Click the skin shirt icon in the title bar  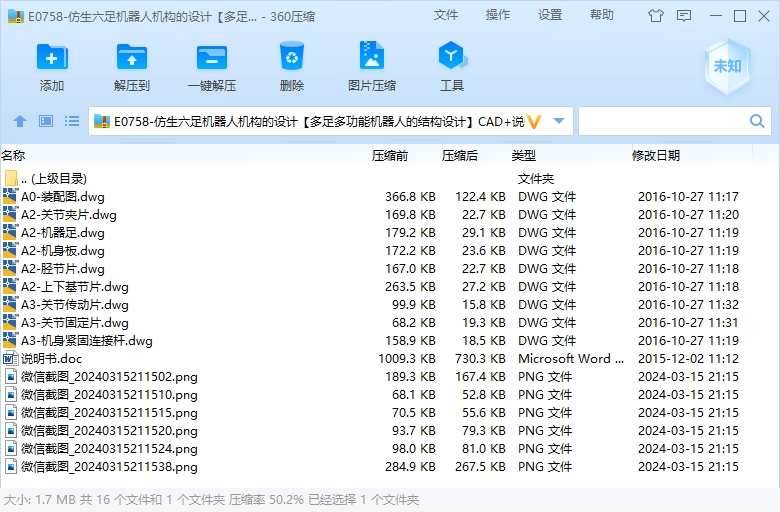[x=656, y=16]
